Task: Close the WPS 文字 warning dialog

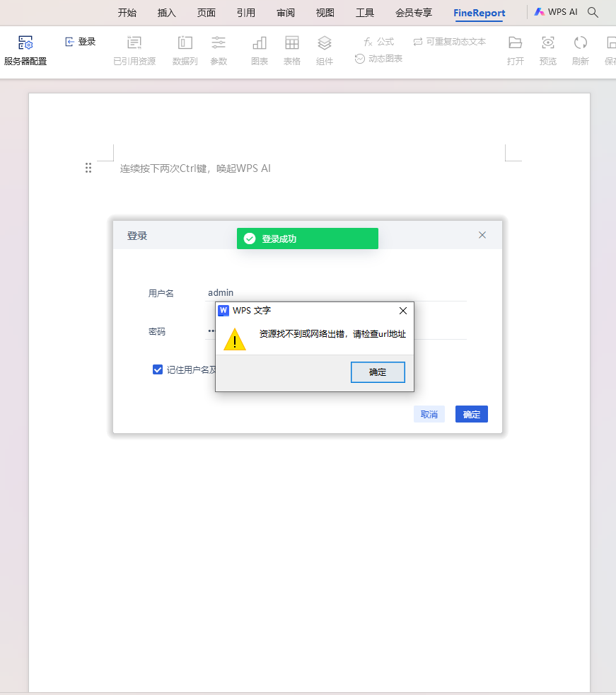Action: coord(403,311)
